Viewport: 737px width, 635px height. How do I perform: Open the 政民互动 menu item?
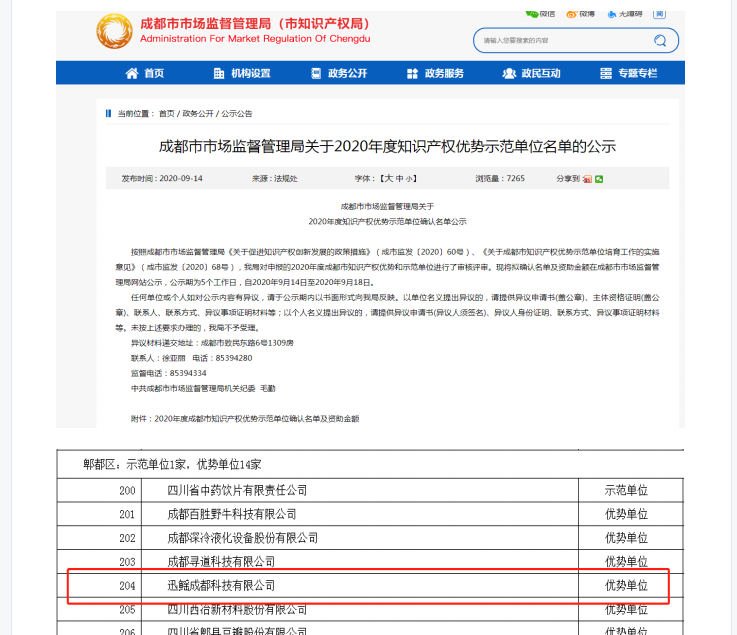[x=532, y=73]
